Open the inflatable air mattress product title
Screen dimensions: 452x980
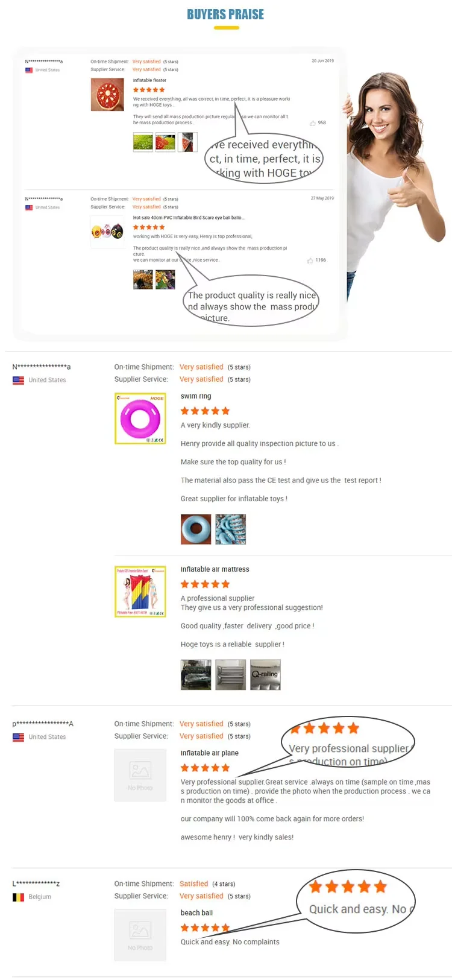point(215,569)
